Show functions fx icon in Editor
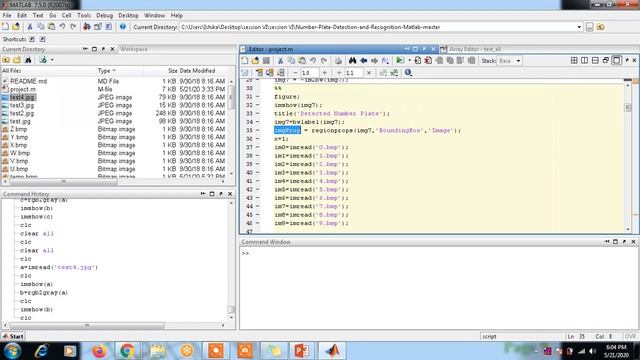Screen dimensions: 640x360 click(385, 61)
